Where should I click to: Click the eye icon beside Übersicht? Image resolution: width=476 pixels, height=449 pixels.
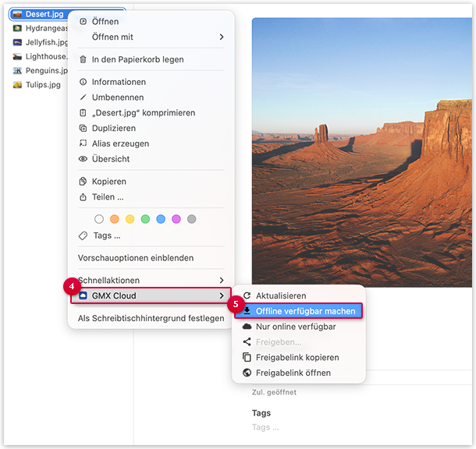pyautogui.click(x=83, y=159)
